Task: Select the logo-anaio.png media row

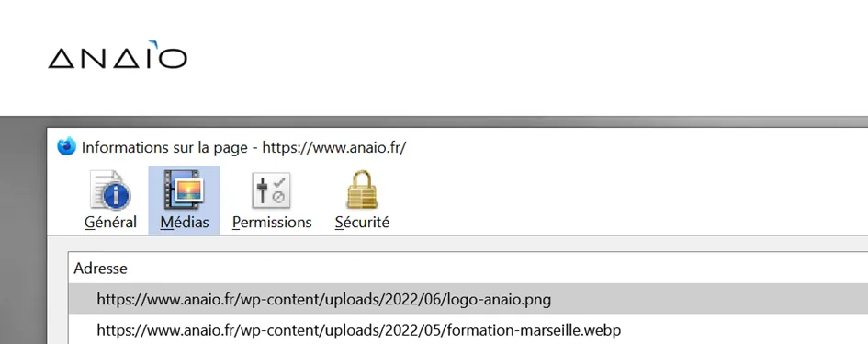Action: click(468, 299)
